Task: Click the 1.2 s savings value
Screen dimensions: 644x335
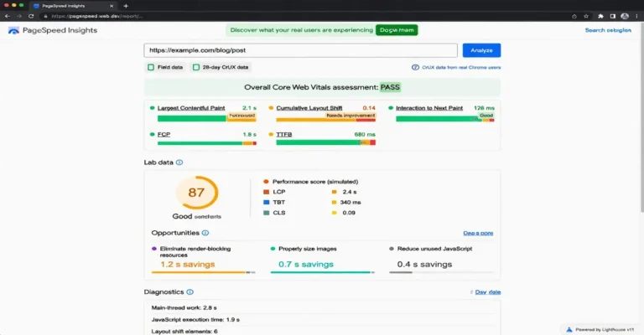Action: [x=187, y=265]
